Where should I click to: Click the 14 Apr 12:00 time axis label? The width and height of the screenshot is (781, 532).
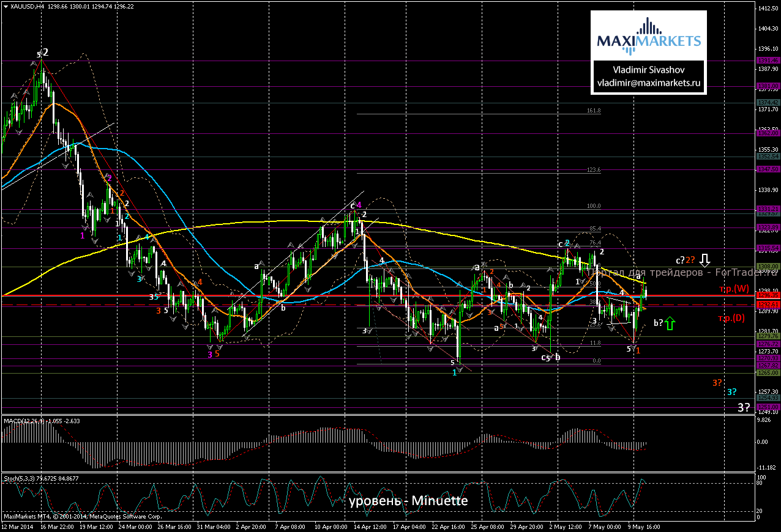point(368,525)
